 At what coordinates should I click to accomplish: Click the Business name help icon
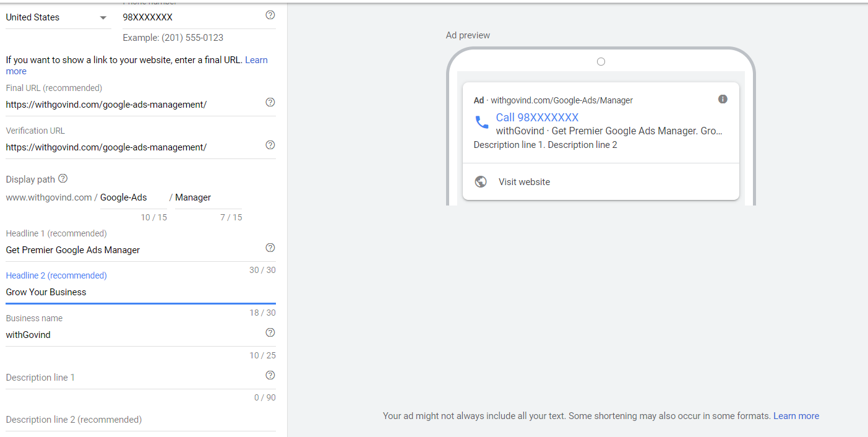pos(270,332)
